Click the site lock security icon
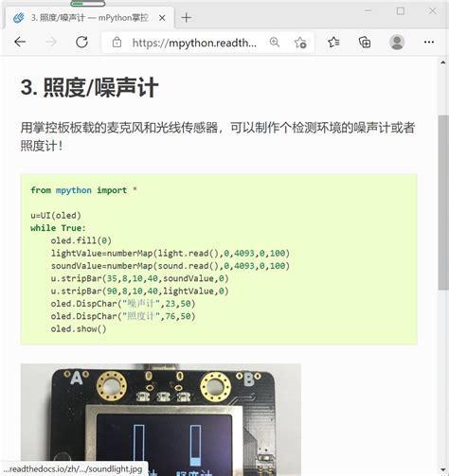The height and width of the screenshot is (476, 449). click(x=117, y=42)
